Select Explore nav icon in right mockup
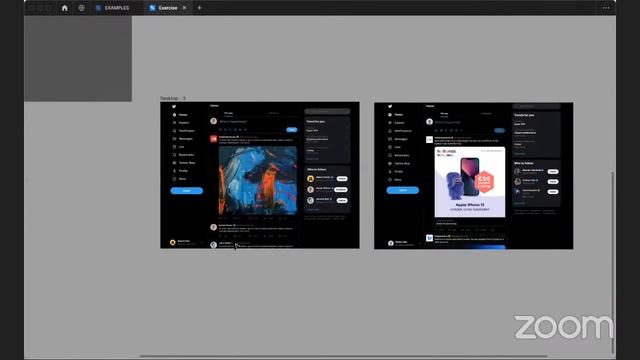Viewport: 640px width, 360px height. [x=390, y=123]
